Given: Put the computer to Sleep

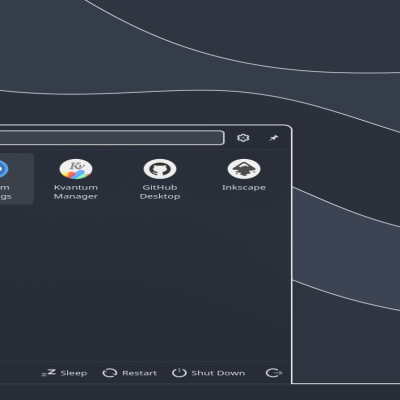Looking at the screenshot, I should coord(64,373).
